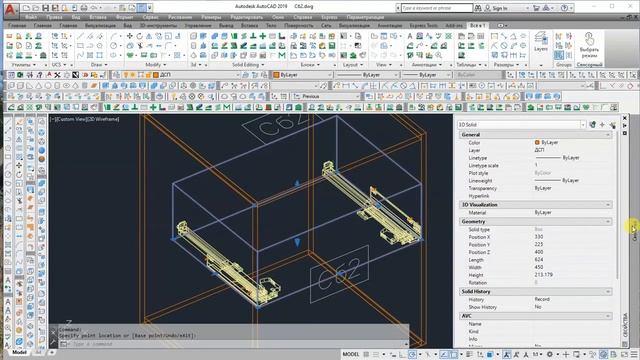Toggle snap mode in the status bar

[376, 354]
